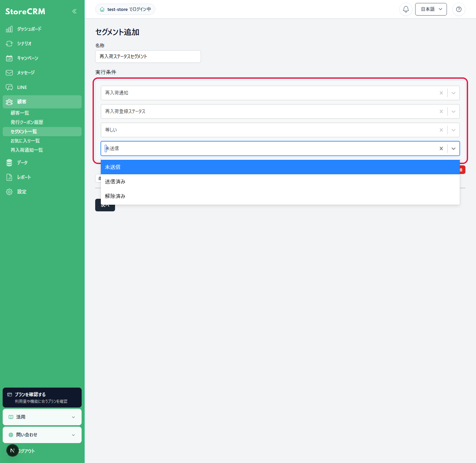Expand the 再入荷登録ステータス dropdown arrow
This screenshot has width=476, height=463.
point(454,111)
